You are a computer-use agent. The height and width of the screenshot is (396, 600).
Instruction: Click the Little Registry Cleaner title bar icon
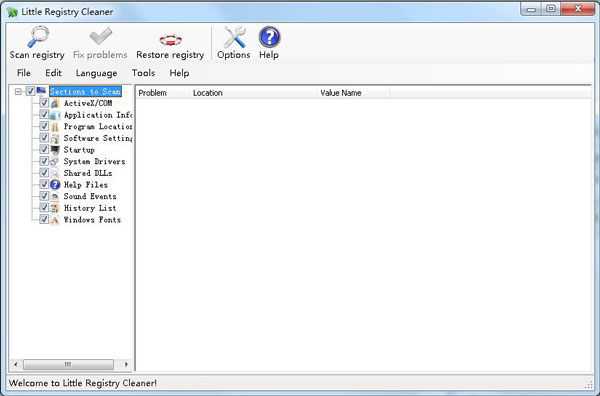click(12, 12)
